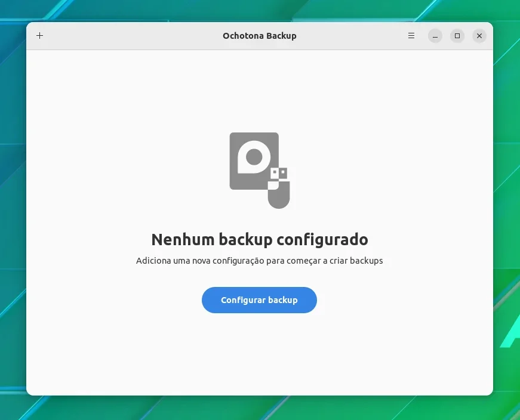This screenshot has height=420, width=520.
Task: Click the 'Nenhum backup configurado' heading
Action: (260, 239)
